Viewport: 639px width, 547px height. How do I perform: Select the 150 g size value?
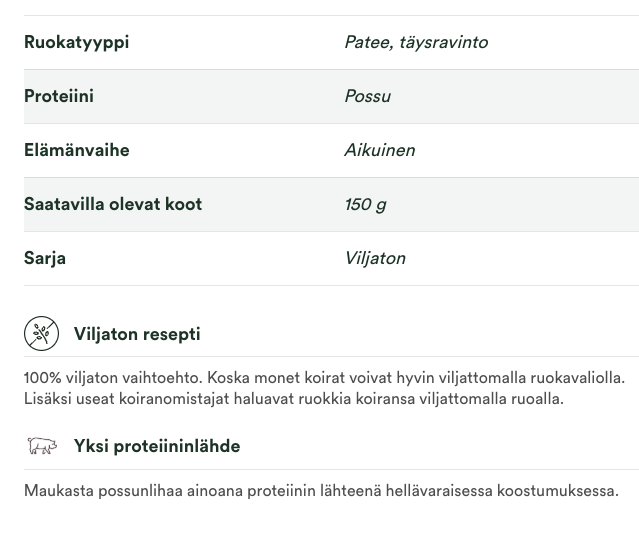click(365, 205)
